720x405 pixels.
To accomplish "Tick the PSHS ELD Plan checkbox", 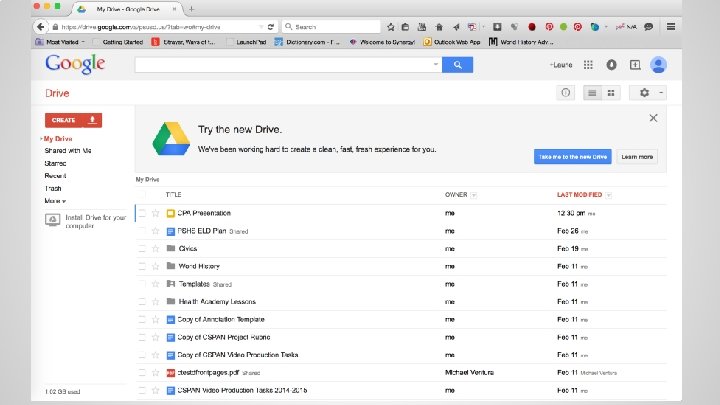I will [x=142, y=231].
